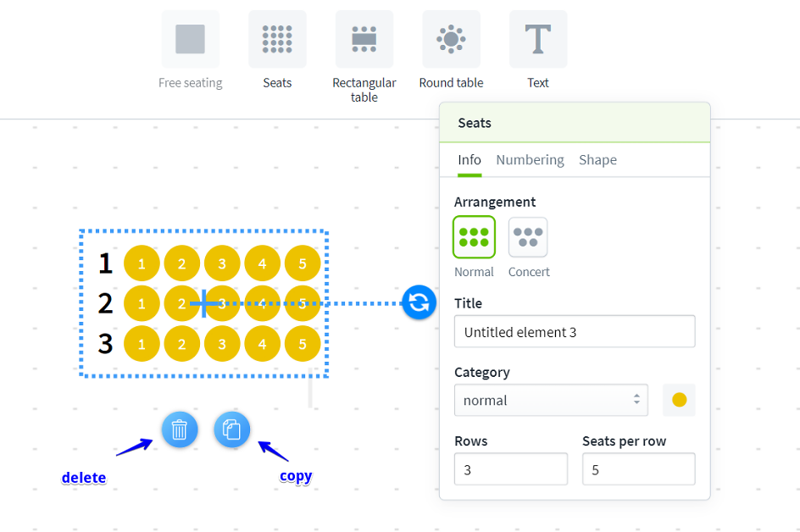Choose the Round table tool
This screenshot has width=800, height=532.
(x=451, y=40)
